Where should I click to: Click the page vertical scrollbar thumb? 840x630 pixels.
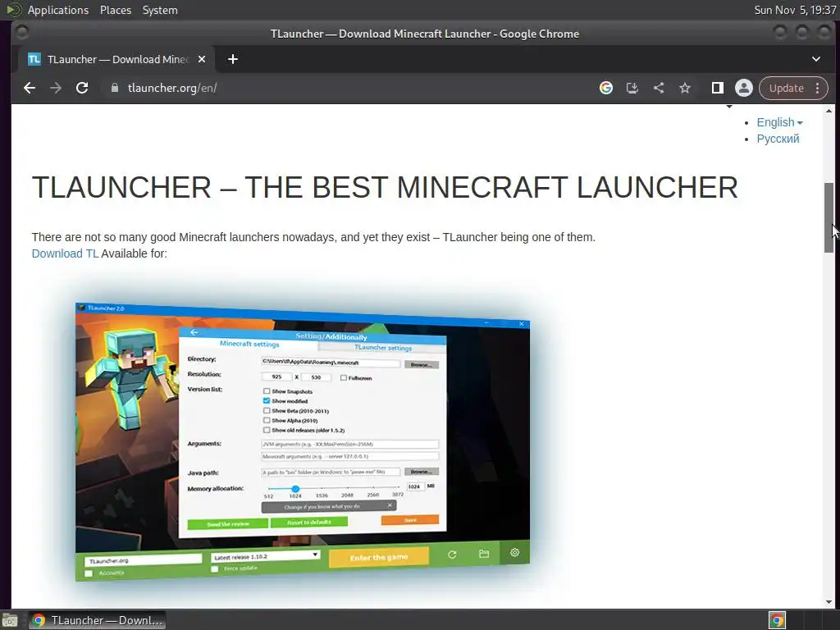point(829,217)
